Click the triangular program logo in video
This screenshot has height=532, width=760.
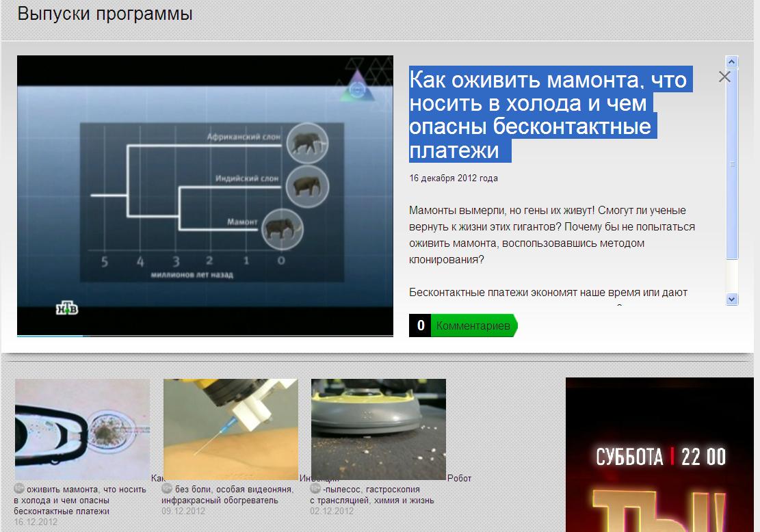click(x=356, y=87)
